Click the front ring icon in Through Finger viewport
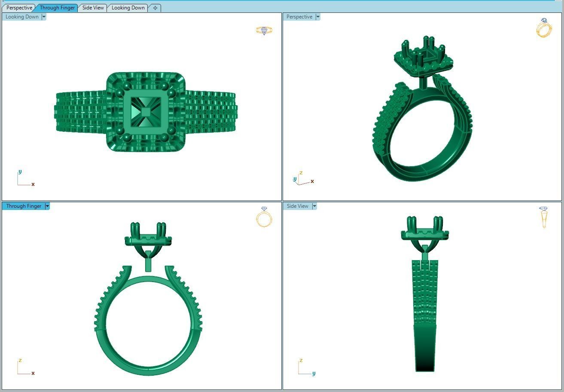 pos(264,217)
